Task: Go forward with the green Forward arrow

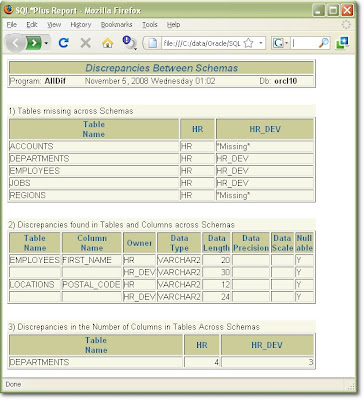Action: click(34, 43)
